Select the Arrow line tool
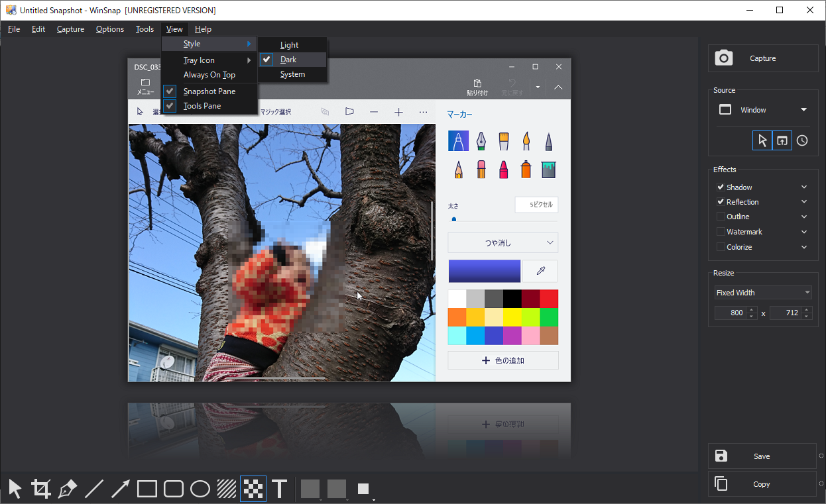The height and width of the screenshot is (504, 826). (121, 489)
